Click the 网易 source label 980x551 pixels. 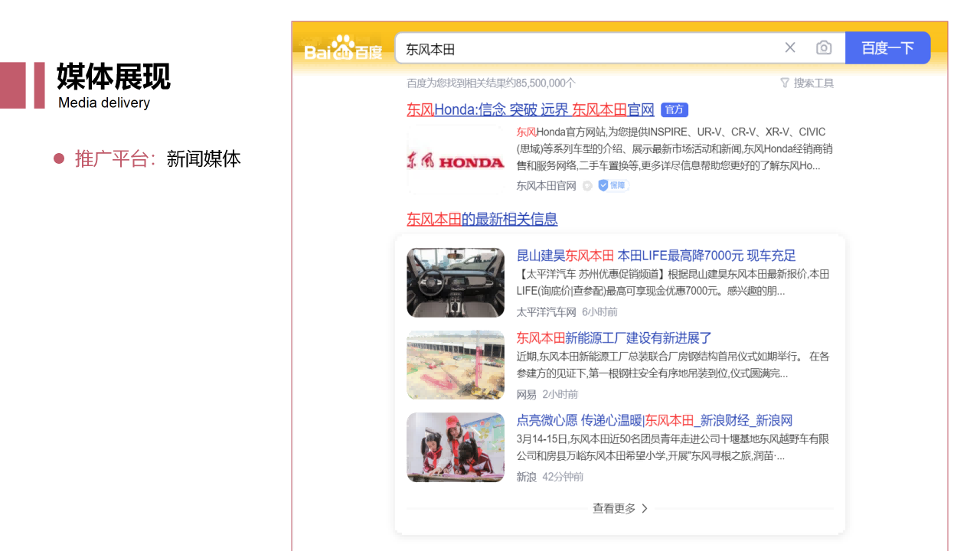526,394
